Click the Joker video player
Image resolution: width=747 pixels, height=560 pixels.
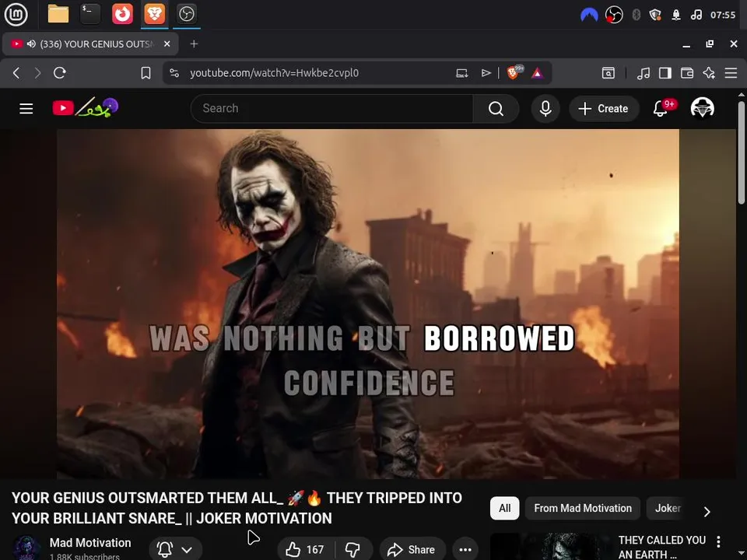(368, 304)
